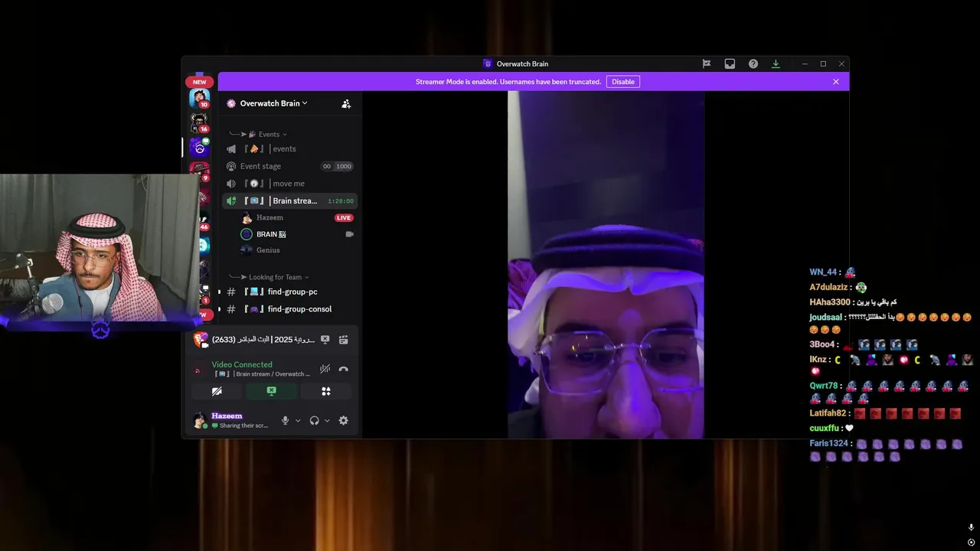980x551 pixels.
Task: Click A7dulaziz username in stream chat overlay
Action: pos(828,288)
